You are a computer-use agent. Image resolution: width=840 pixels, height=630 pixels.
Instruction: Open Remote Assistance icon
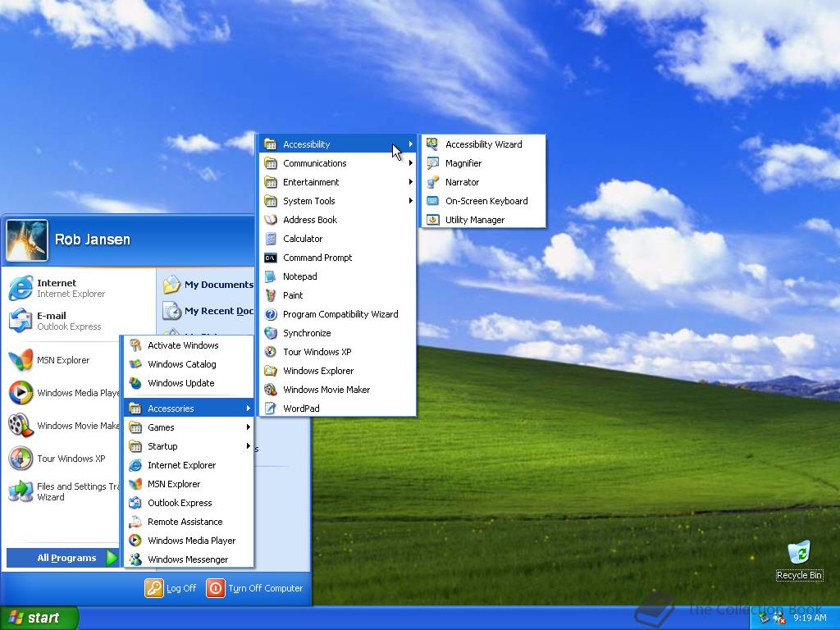135,522
